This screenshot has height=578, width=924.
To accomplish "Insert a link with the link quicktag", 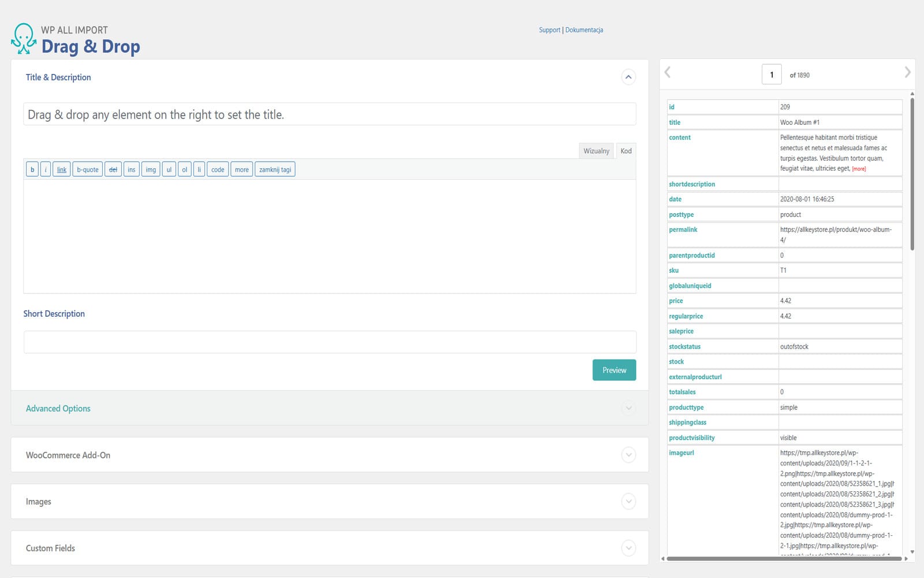I will point(62,169).
